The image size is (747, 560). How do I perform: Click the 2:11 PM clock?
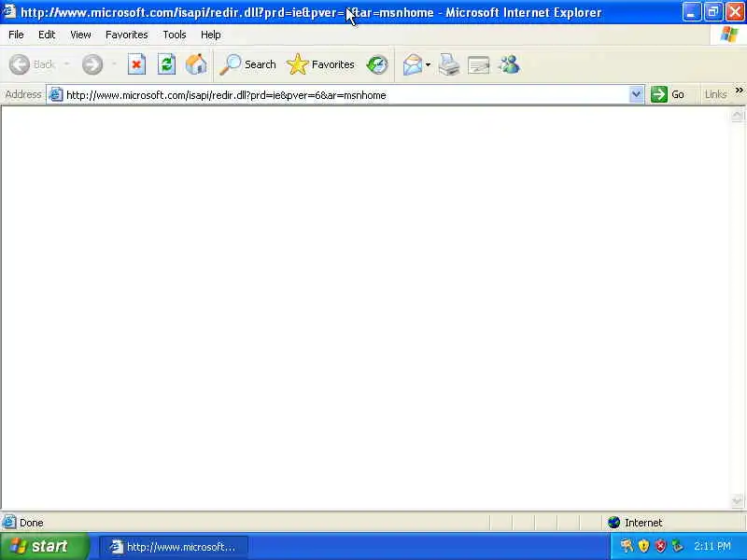click(x=712, y=546)
